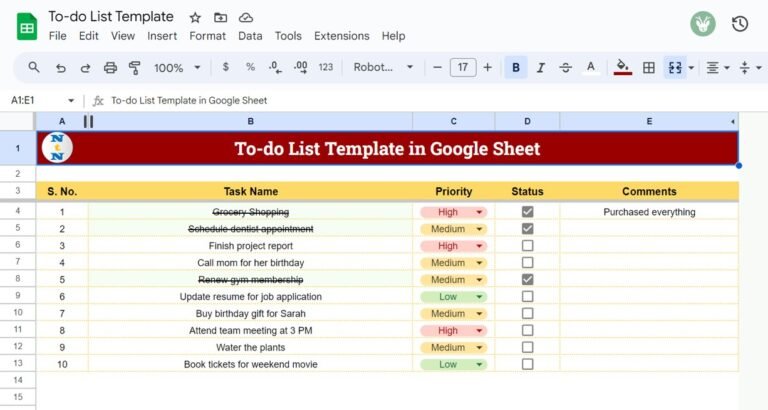
Task: Check status for Attend team meeting
Action: click(527, 330)
